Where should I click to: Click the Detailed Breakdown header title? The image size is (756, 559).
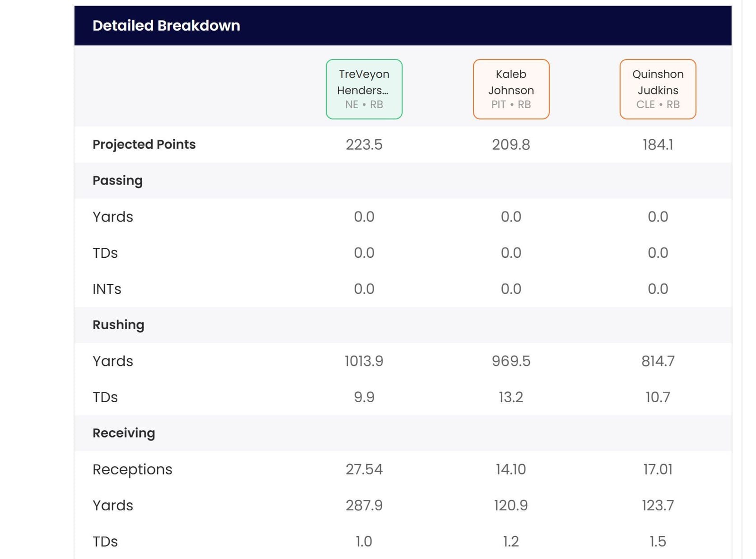pos(166,25)
